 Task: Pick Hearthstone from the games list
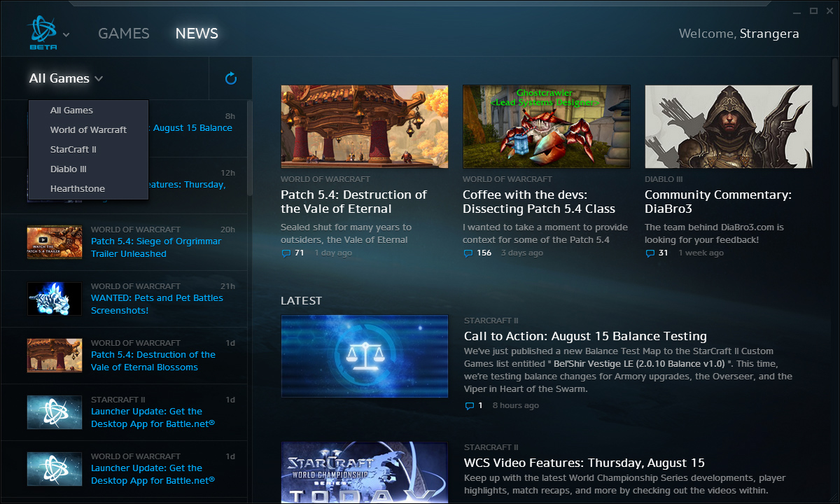click(77, 188)
